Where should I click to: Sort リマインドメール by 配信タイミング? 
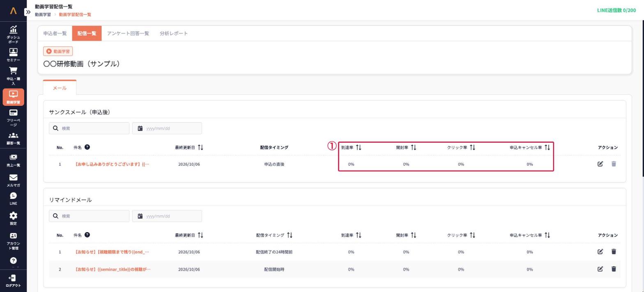pos(290,235)
